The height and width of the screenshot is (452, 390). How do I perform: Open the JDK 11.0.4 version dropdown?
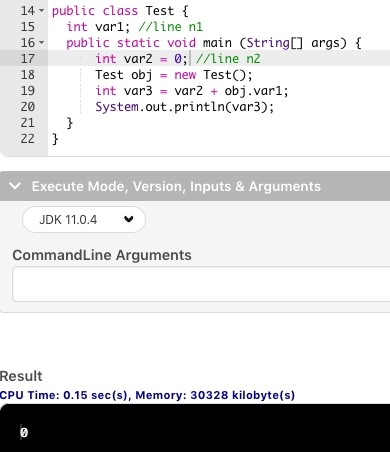[x=84, y=220]
